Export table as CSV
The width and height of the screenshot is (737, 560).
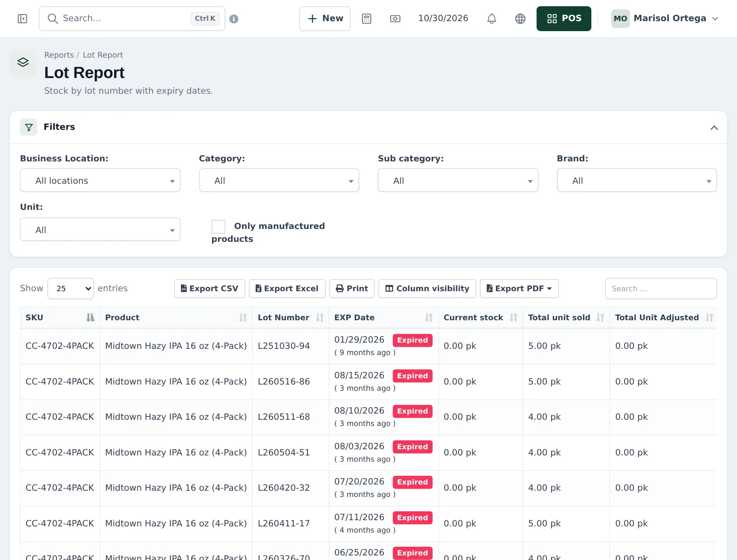pos(210,289)
